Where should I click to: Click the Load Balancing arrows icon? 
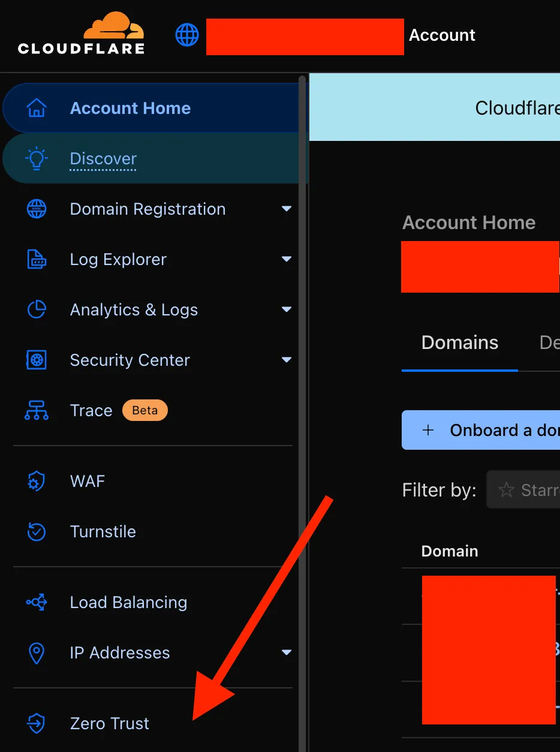(37, 602)
